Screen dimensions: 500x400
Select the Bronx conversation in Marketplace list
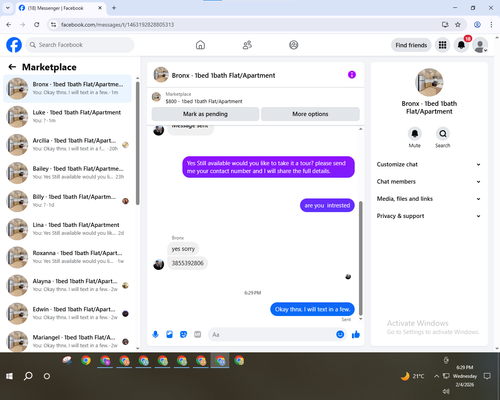(68, 89)
